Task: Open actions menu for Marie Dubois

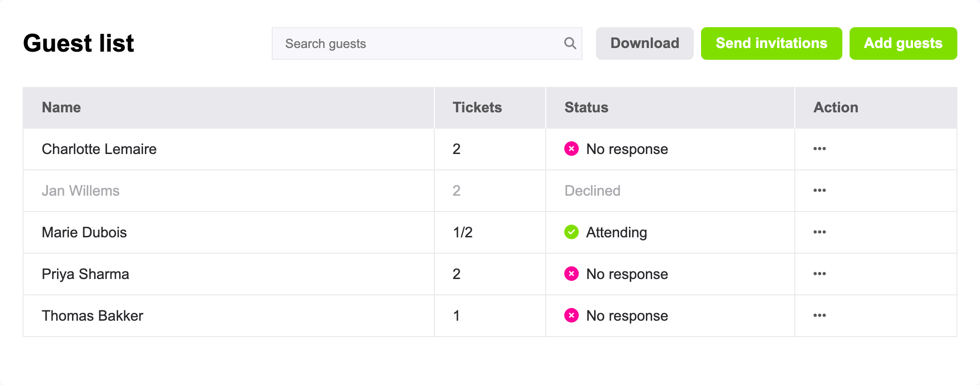Action: pyautogui.click(x=819, y=232)
